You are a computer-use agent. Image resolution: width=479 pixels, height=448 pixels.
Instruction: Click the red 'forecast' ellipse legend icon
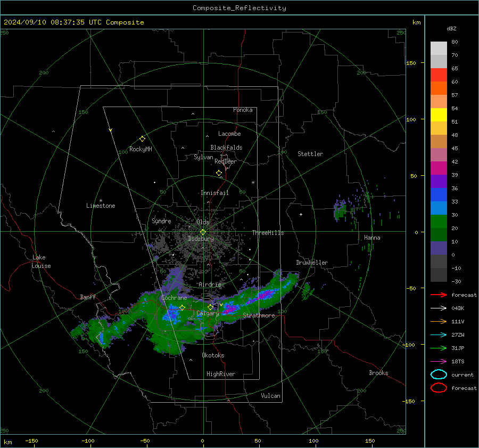tap(439, 388)
